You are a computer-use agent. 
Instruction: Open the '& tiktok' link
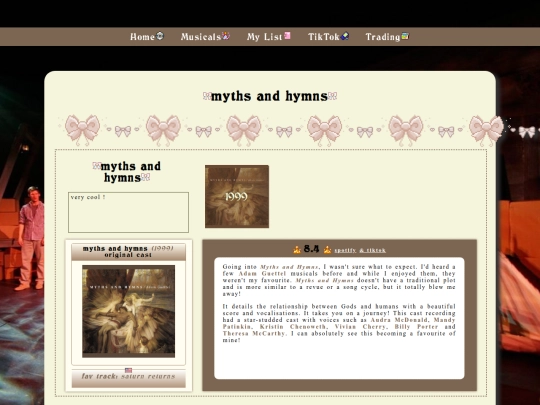coord(372,250)
